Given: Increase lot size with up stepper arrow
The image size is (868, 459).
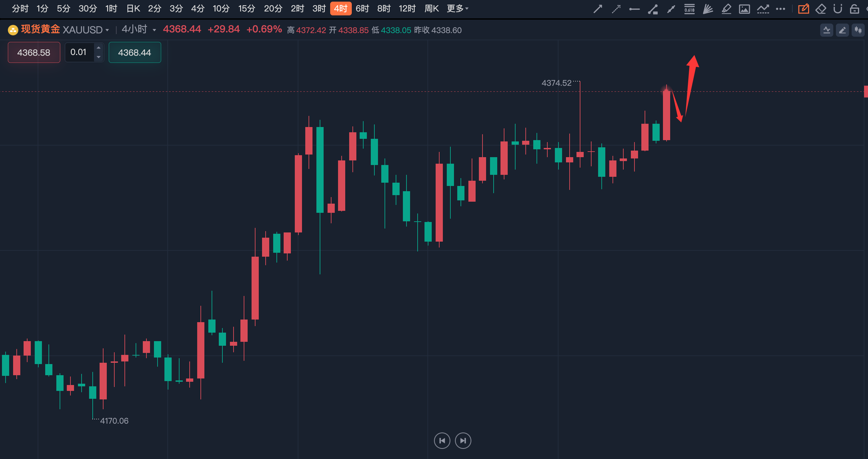Looking at the screenshot, I should [98, 48].
